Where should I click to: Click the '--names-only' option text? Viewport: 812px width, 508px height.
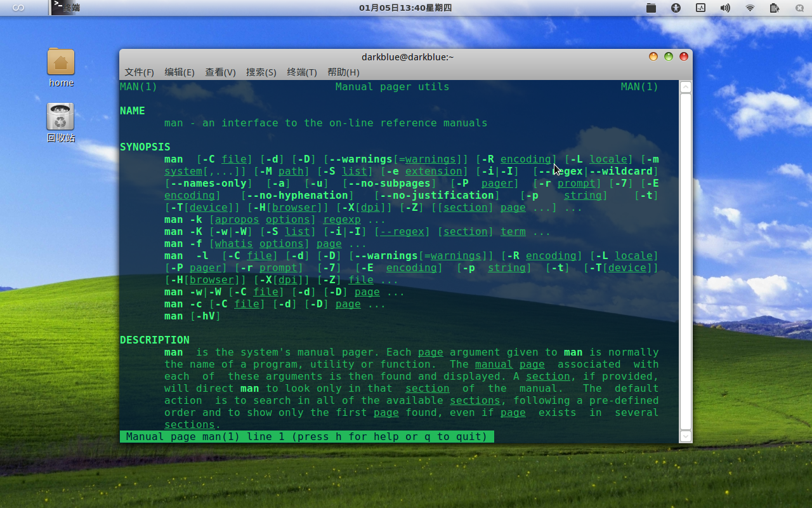pyautogui.click(x=209, y=184)
